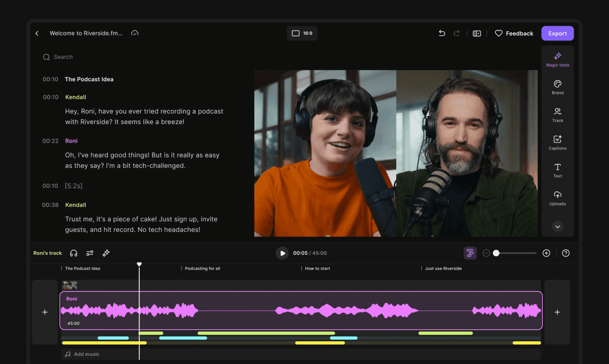
Task: Click the video preview of the two speakers
Action: 396,153
